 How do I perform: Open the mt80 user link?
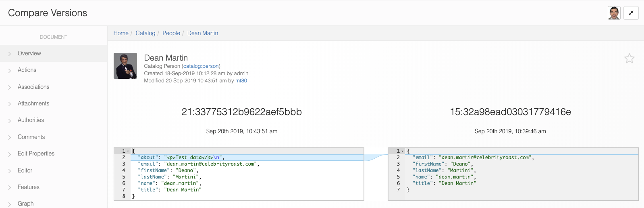point(241,81)
